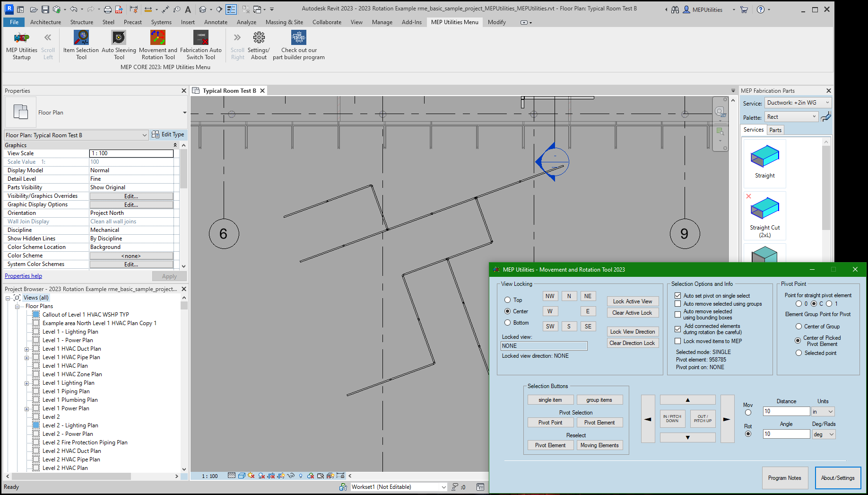The image size is (868, 495).
Task: Open Settings/About gear icon
Action: click(x=259, y=38)
